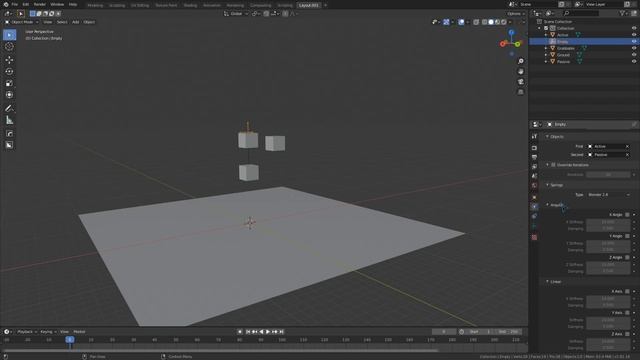The height and width of the screenshot is (360, 640).
Task: Switch perspective/orthographic view icon
Action: [521, 92]
